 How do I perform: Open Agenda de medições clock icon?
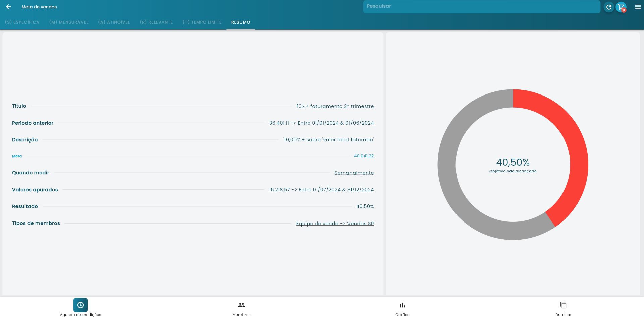point(80,305)
